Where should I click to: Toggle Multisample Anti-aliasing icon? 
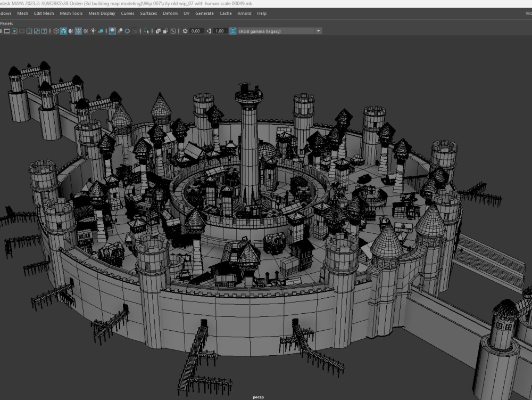pyautogui.click(x=127, y=31)
